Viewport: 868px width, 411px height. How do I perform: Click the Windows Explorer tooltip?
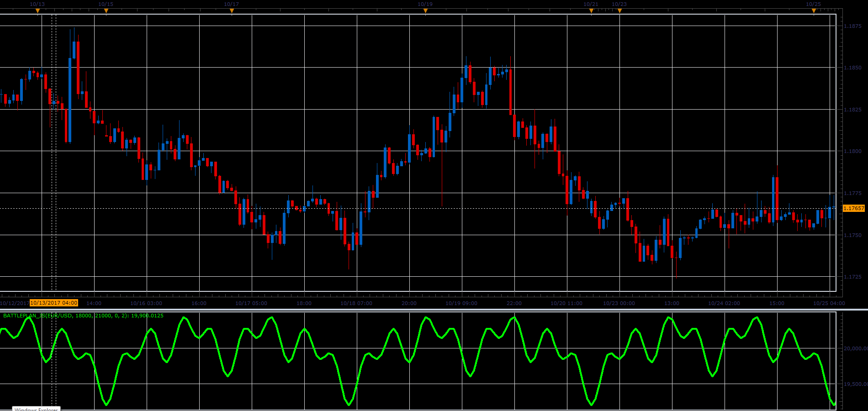tap(36, 409)
